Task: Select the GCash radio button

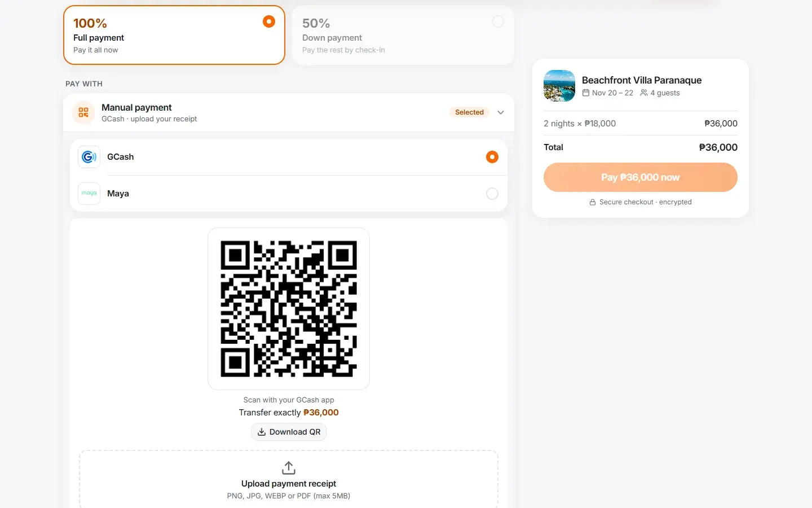Action: click(x=492, y=157)
